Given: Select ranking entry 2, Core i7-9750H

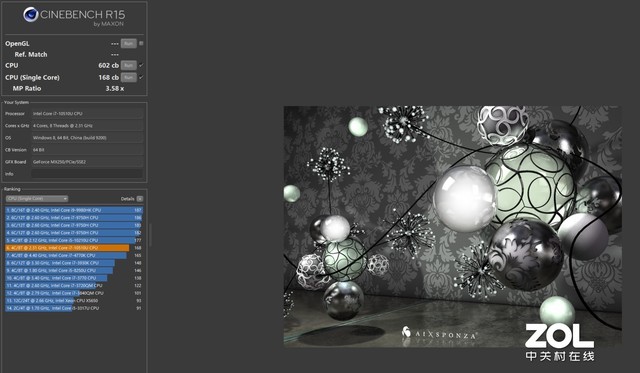Looking at the screenshot, I should tap(74, 218).
